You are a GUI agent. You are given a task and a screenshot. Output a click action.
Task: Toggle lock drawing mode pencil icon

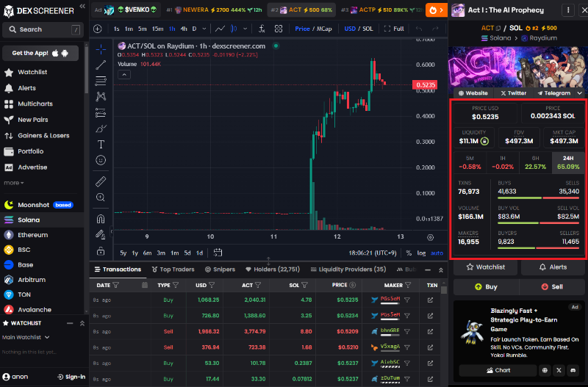[x=101, y=235]
